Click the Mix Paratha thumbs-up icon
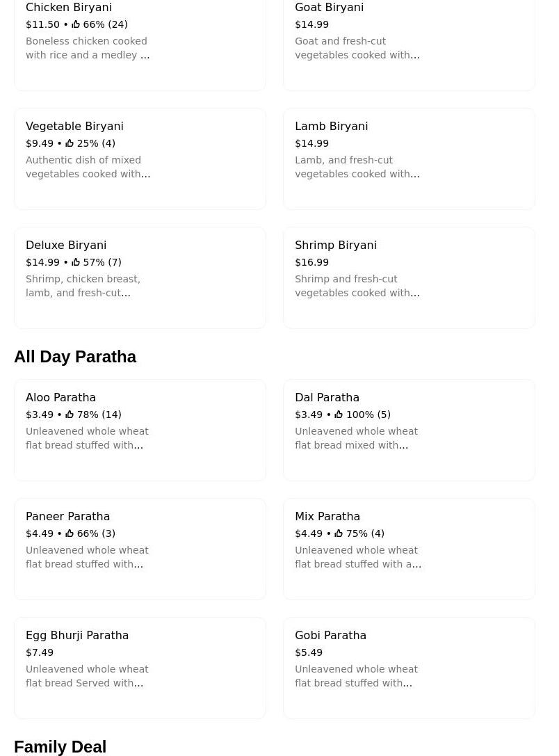Viewport: 559px width, 756px height. click(339, 533)
